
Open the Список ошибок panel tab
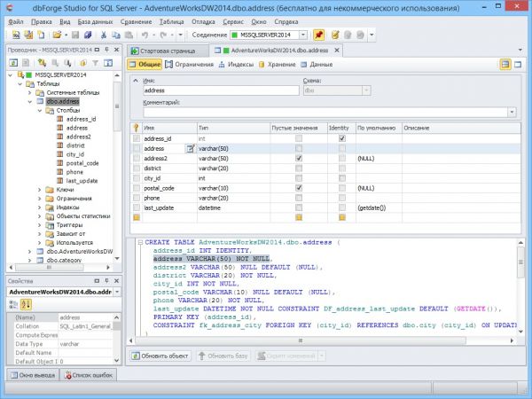pos(91,376)
